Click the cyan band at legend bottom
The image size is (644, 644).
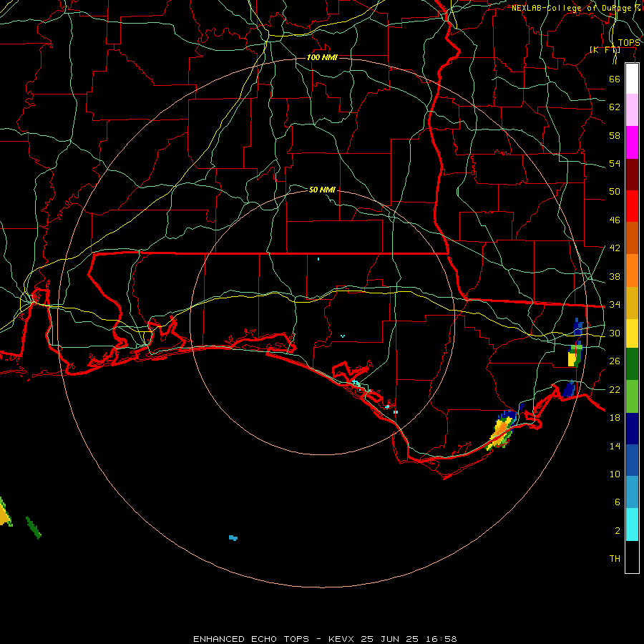pyautogui.click(x=632, y=525)
